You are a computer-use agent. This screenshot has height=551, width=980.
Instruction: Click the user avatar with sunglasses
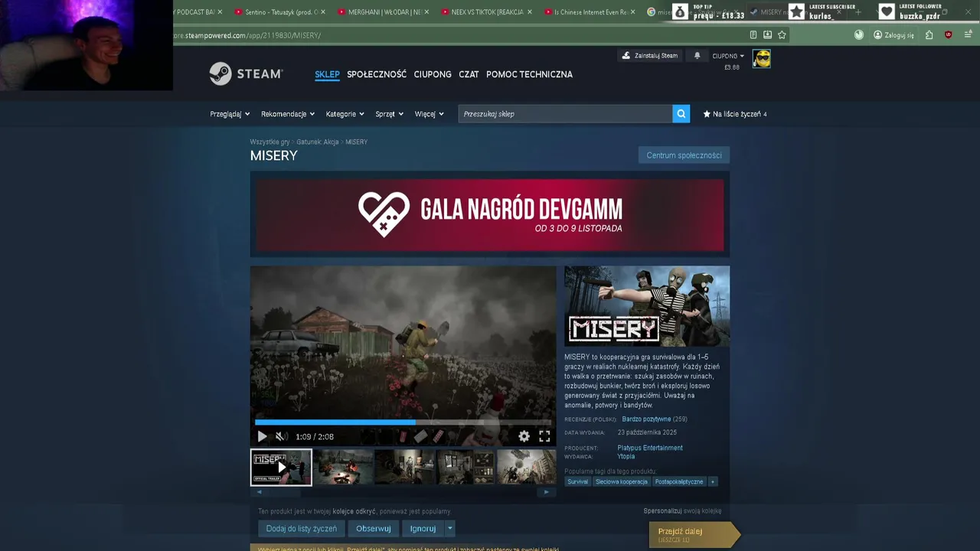pos(761,59)
